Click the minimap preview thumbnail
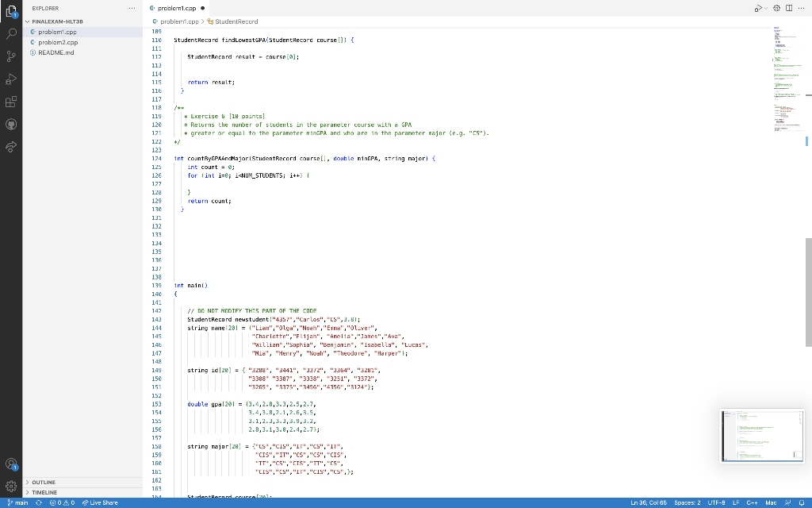The image size is (812, 508). [761, 435]
